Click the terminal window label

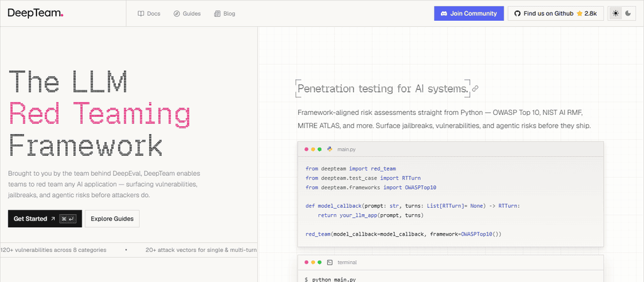[347, 263]
